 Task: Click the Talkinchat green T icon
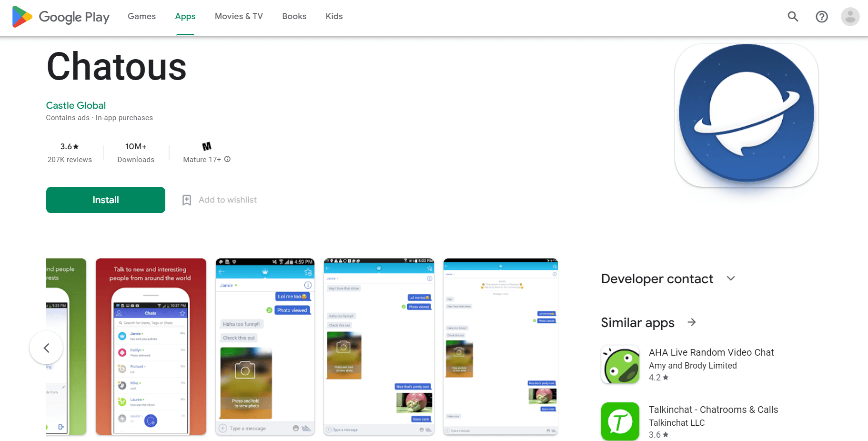point(620,421)
